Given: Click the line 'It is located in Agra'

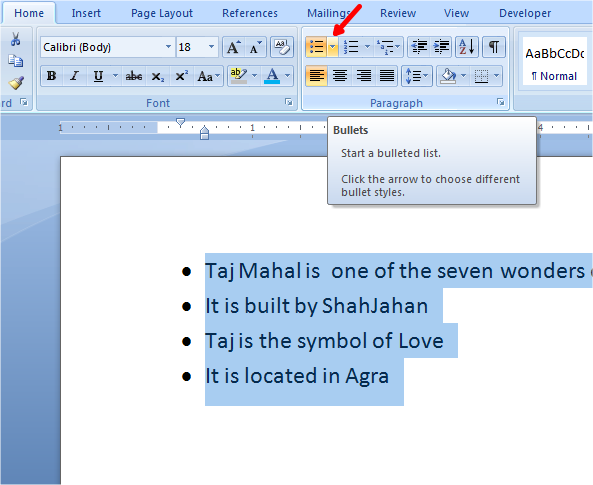Looking at the screenshot, I should (296, 376).
